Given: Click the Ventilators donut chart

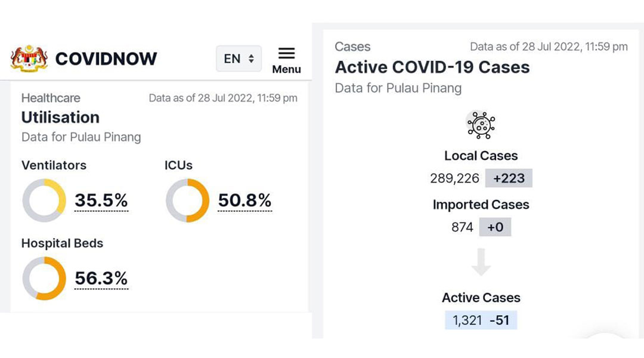Looking at the screenshot, I should (44, 200).
